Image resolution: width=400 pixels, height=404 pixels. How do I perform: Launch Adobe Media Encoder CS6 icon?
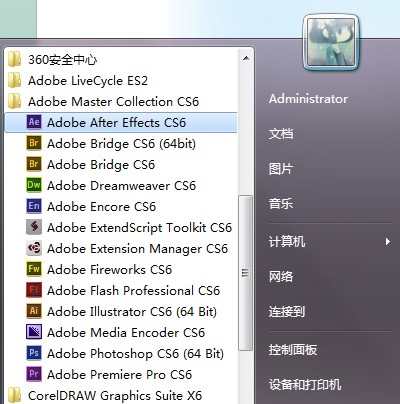(34, 332)
